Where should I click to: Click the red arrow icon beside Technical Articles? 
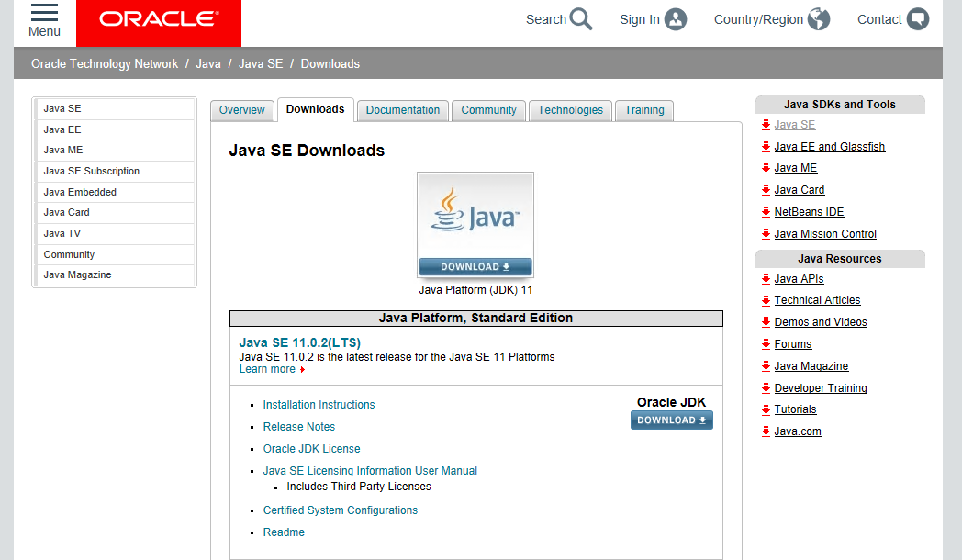point(766,300)
